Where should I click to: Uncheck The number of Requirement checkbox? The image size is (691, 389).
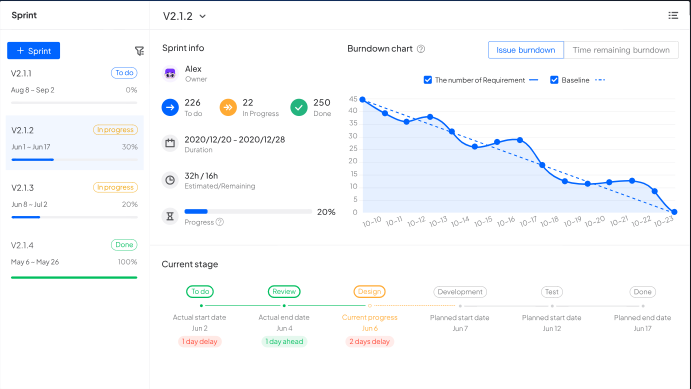tap(427, 80)
